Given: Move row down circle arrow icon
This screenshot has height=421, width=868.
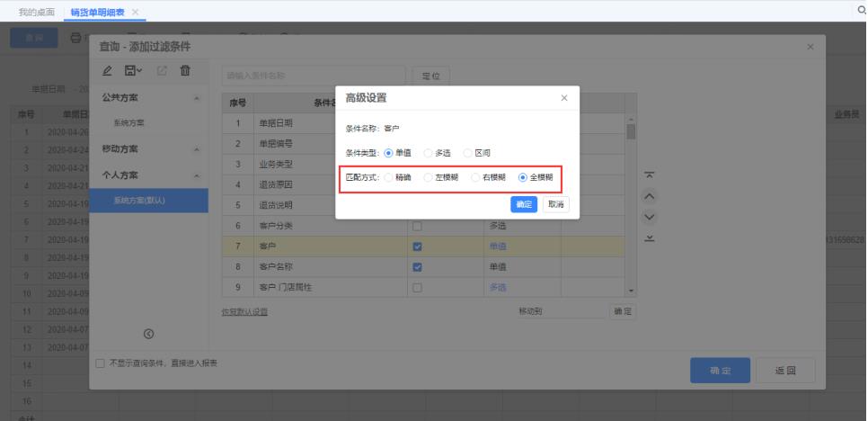Looking at the screenshot, I should click(x=651, y=217).
